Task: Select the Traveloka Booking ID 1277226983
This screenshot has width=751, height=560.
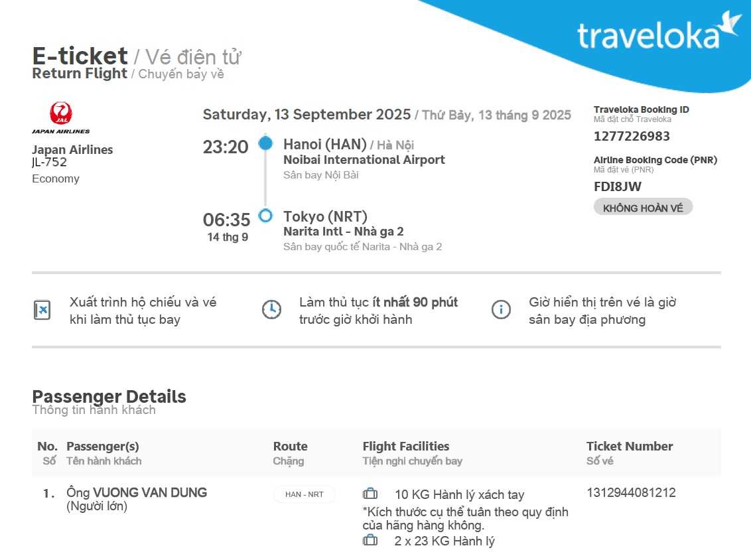Action: 632,136
